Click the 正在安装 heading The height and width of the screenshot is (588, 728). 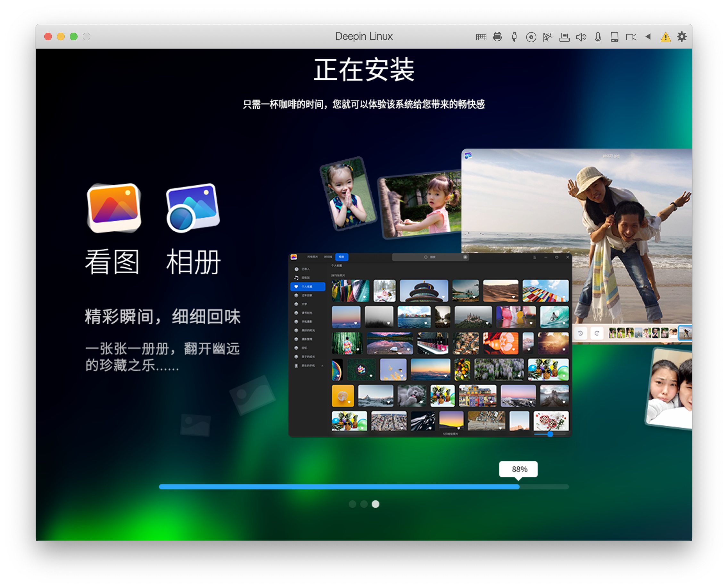(x=364, y=70)
